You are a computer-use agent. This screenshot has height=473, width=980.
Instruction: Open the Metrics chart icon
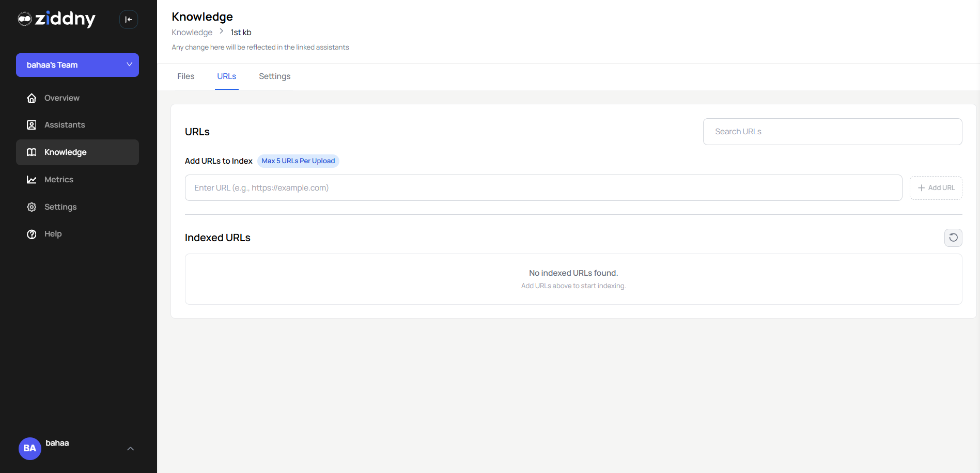coord(32,179)
